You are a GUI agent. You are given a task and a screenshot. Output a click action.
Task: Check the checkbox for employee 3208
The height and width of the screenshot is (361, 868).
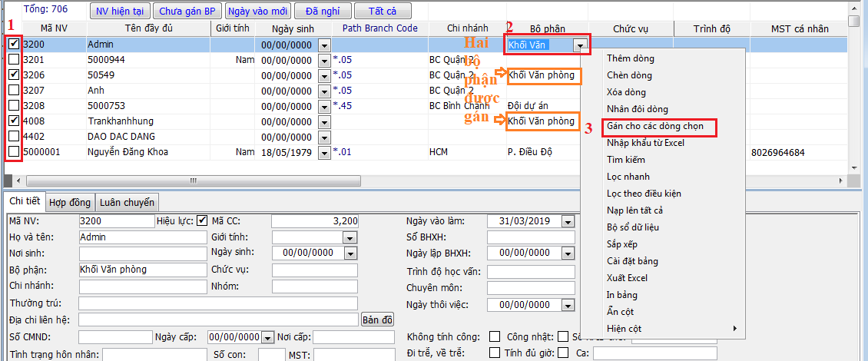click(x=14, y=105)
